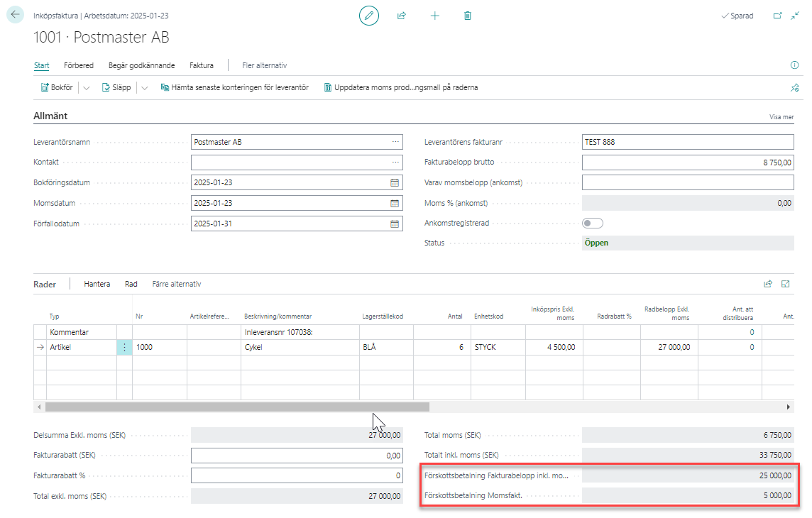Open calendar picker for Bokföringsdatum
The image size is (812, 518).
tap(395, 182)
